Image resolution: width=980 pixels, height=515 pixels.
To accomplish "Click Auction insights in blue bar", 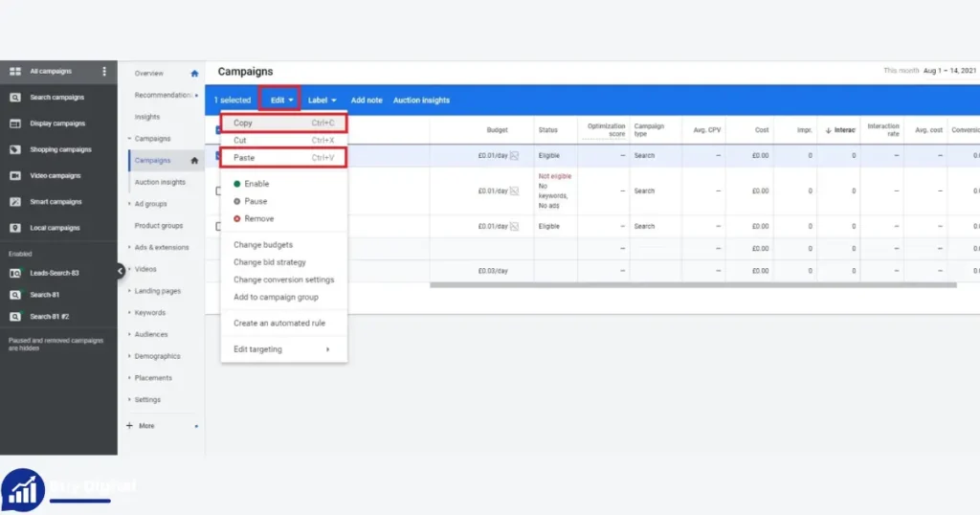I will pos(421,100).
